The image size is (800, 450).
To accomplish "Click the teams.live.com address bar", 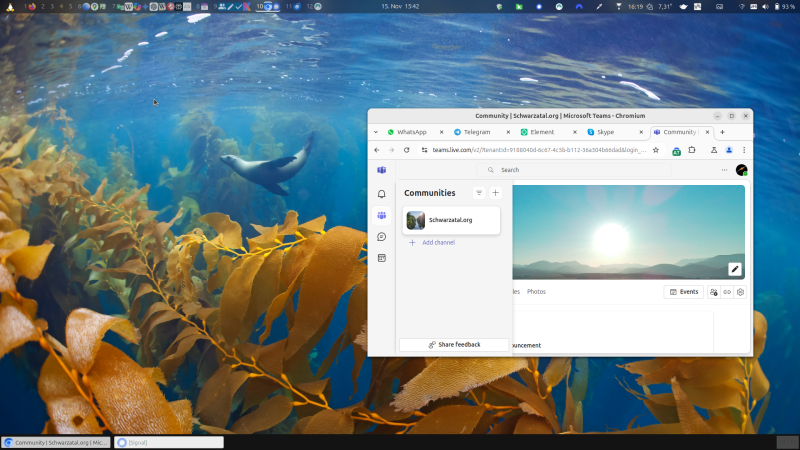I will (539, 150).
